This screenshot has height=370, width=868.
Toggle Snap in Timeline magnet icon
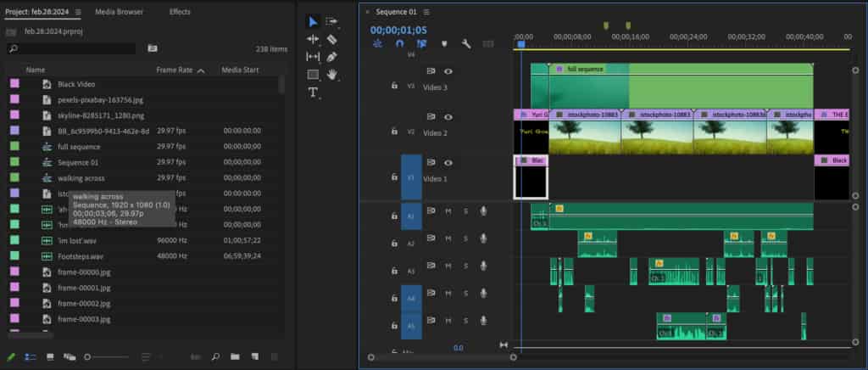coord(400,44)
